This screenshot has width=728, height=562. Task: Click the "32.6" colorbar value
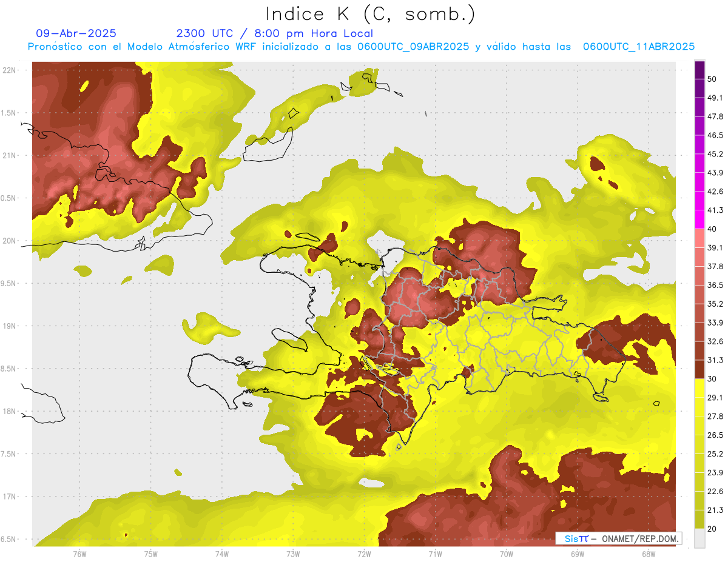(715, 341)
